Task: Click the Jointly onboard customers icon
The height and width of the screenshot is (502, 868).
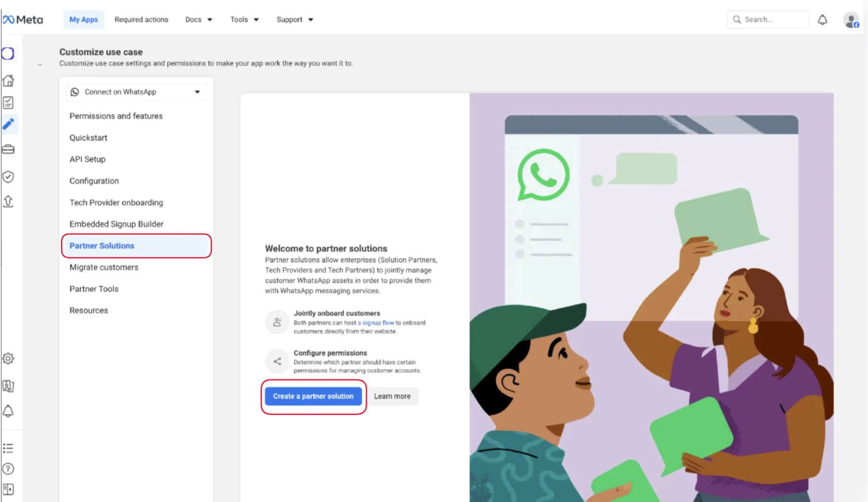Action: [x=277, y=322]
